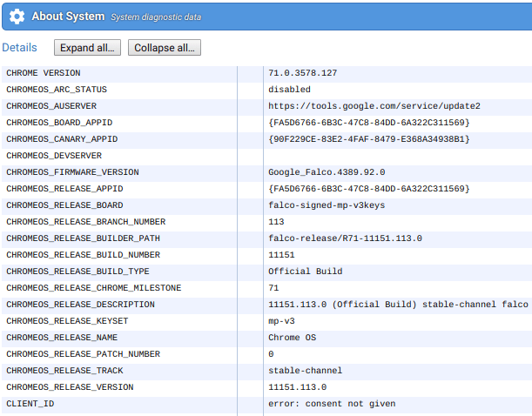Click the Google_Falco.4389.92.0 firmware value
Viewport: 532px width, 416px height.
[327, 172]
